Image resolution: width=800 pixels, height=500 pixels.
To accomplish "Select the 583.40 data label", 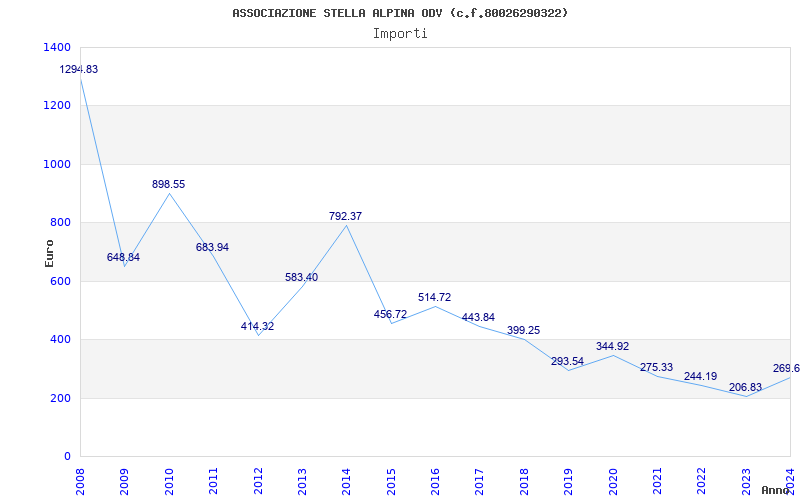I will tap(301, 278).
